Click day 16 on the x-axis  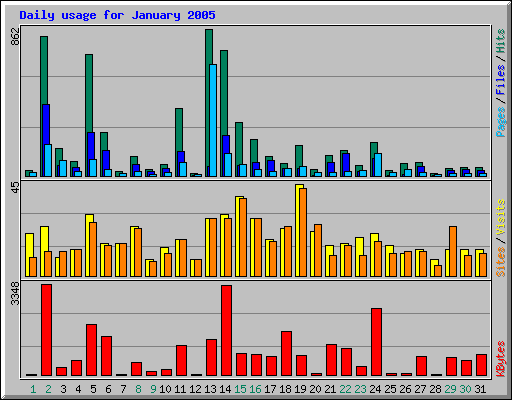click(x=255, y=389)
